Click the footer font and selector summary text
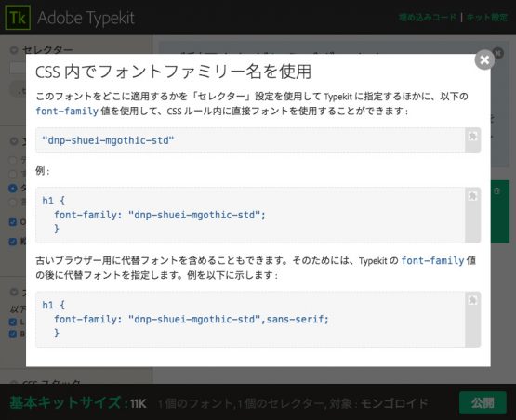This screenshot has width=516, height=420. click(x=293, y=403)
